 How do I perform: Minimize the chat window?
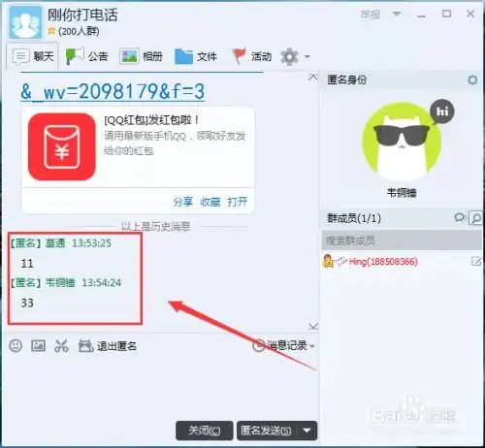421,15
